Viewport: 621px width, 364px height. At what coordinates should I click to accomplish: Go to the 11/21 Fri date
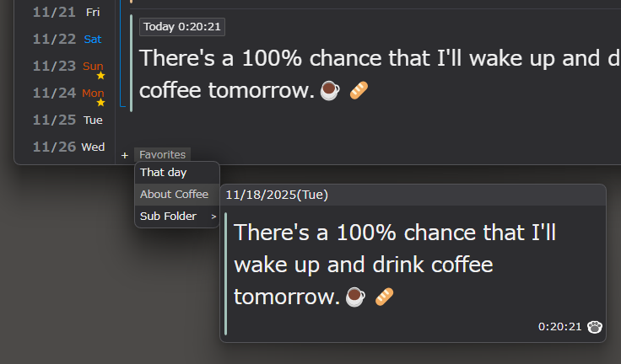pos(67,12)
